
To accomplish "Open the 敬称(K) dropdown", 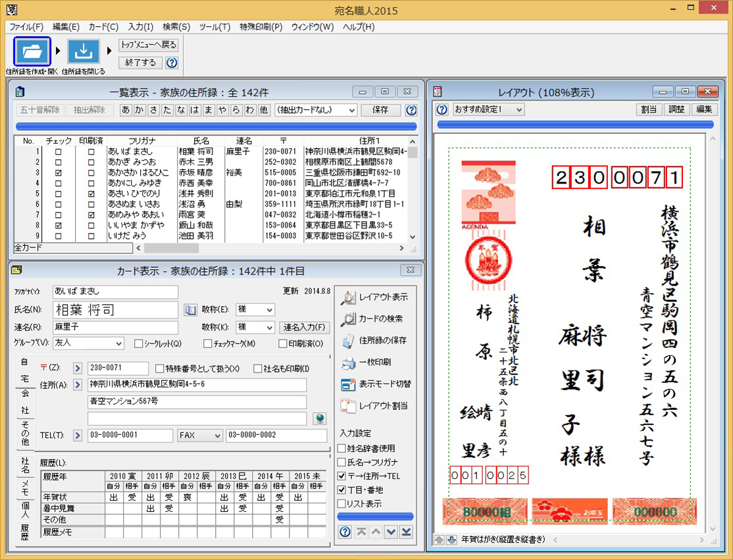I will [255, 327].
